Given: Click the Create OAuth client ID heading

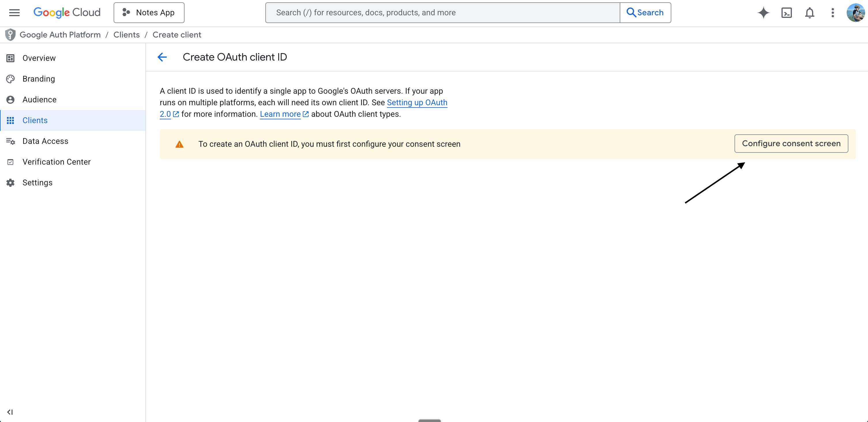Looking at the screenshot, I should 235,57.
